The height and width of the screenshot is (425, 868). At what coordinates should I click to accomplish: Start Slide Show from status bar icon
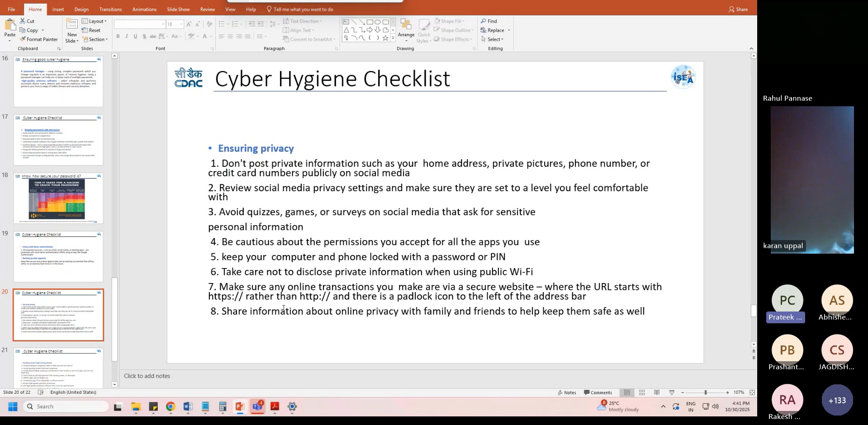click(x=672, y=392)
